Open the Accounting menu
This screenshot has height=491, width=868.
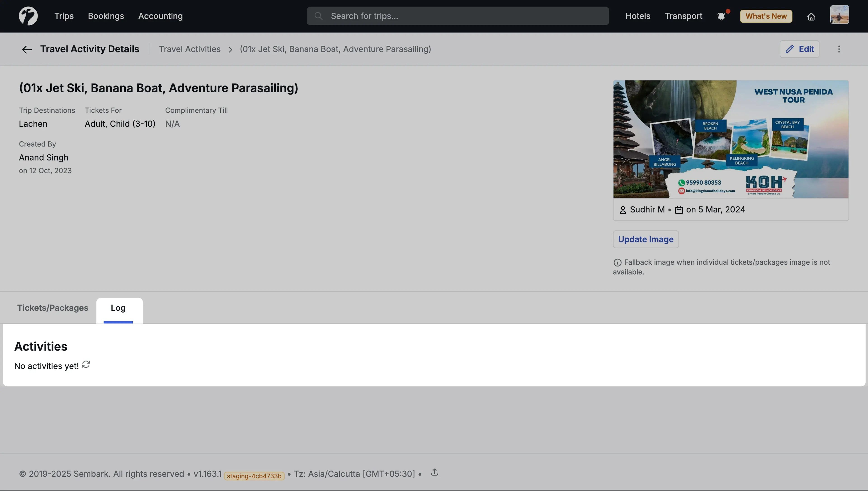point(160,16)
